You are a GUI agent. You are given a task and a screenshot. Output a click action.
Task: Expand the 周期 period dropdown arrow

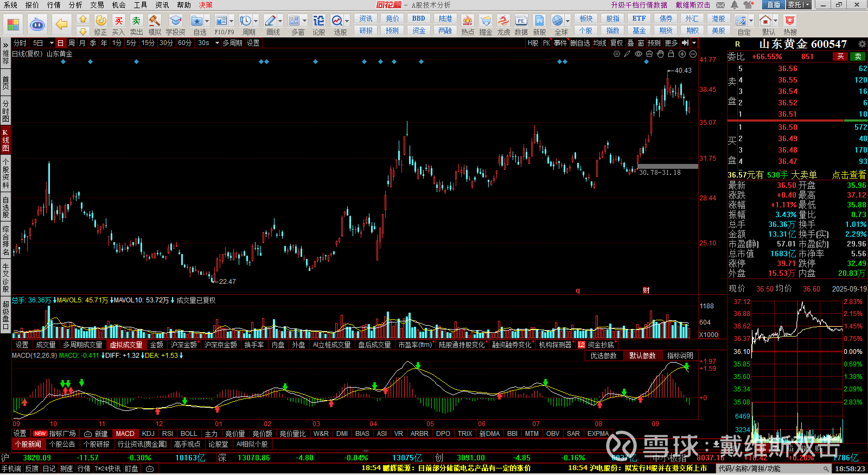256,21
